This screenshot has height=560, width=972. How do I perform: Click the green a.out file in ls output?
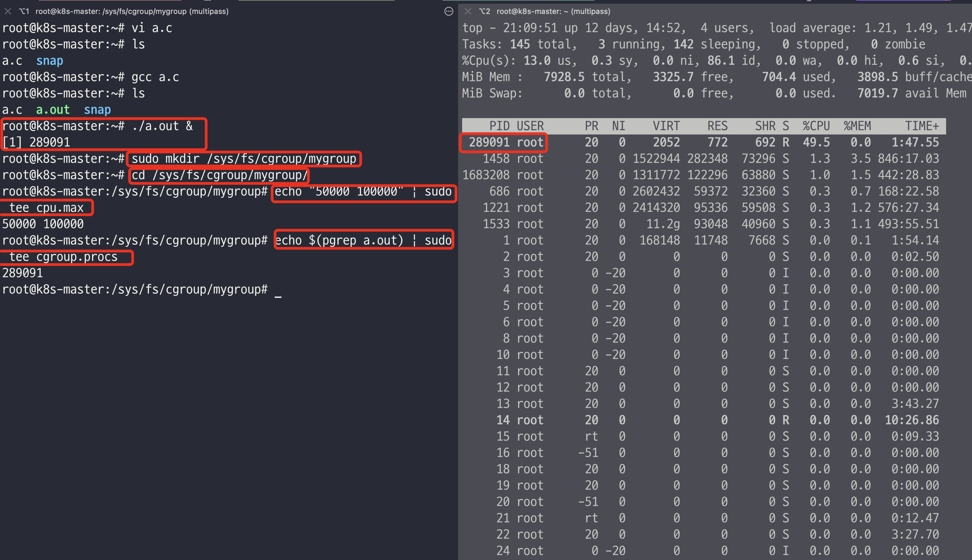(x=53, y=110)
